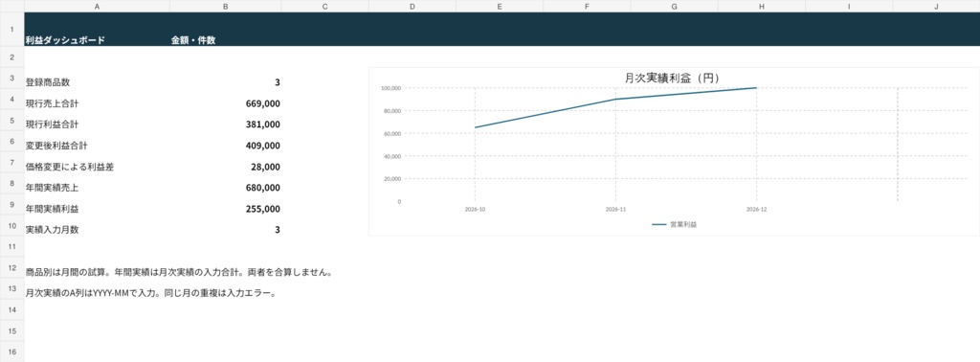Select row 3 header
The width and height of the screenshot is (980, 362).
11,79
